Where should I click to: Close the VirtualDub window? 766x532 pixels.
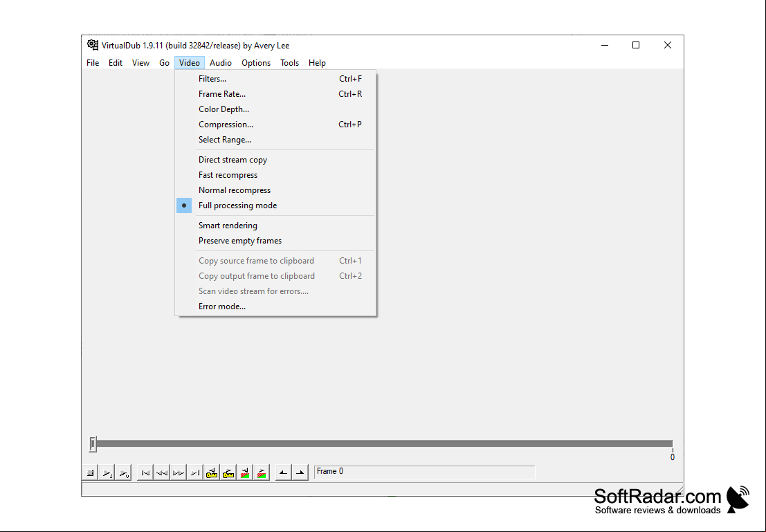point(667,45)
